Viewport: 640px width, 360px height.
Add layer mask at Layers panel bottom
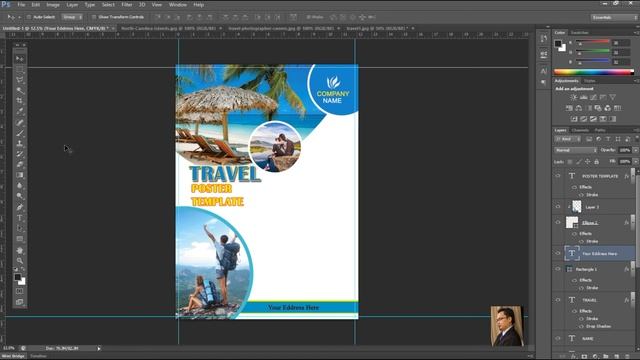pyautogui.click(x=584, y=356)
